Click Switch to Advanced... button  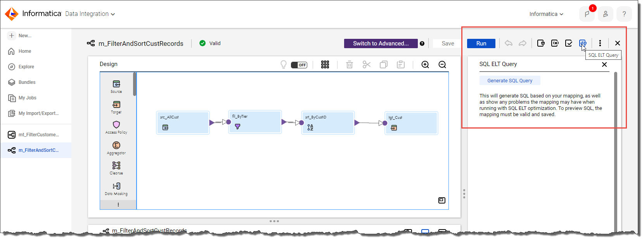[x=381, y=43]
